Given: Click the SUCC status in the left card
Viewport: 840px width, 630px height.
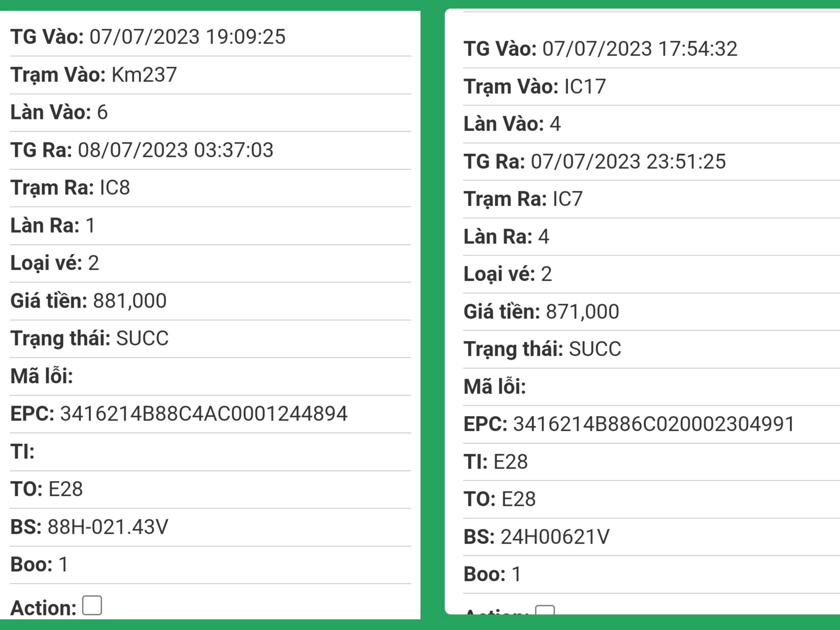Looking at the screenshot, I should pos(142,338).
